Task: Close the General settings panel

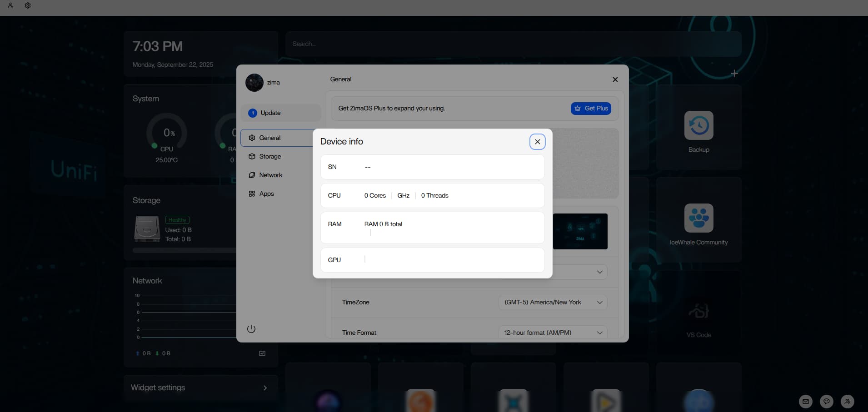Action: [x=615, y=79]
